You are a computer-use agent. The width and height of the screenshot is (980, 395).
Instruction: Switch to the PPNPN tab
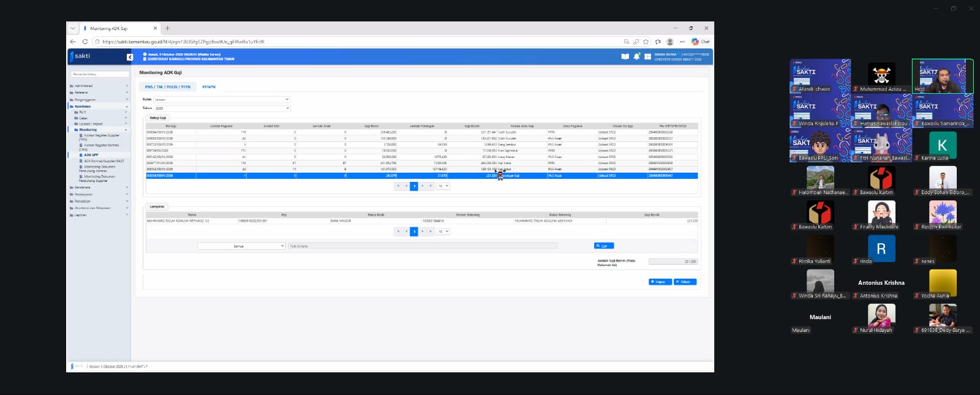pos(209,87)
